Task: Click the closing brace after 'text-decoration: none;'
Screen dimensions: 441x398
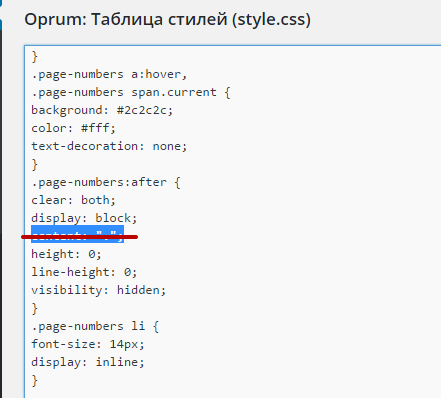Action: click(x=35, y=164)
